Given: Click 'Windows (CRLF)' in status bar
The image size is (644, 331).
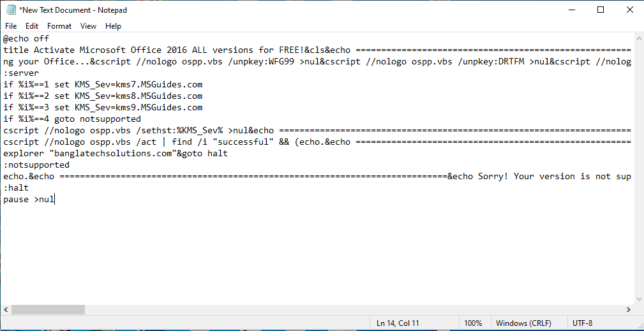Looking at the screenshot, I should click(523, 323).
